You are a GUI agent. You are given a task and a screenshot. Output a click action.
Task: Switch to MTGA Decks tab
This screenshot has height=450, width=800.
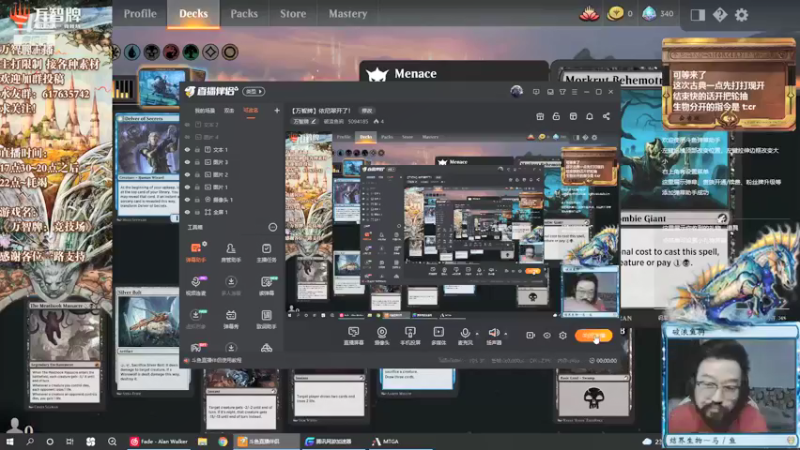click(x=193, y=14)
